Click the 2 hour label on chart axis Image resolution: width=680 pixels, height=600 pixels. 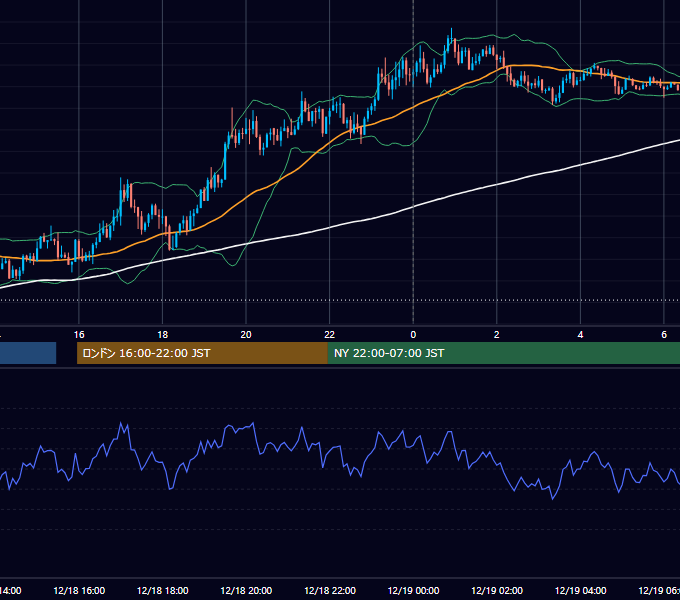497,335
